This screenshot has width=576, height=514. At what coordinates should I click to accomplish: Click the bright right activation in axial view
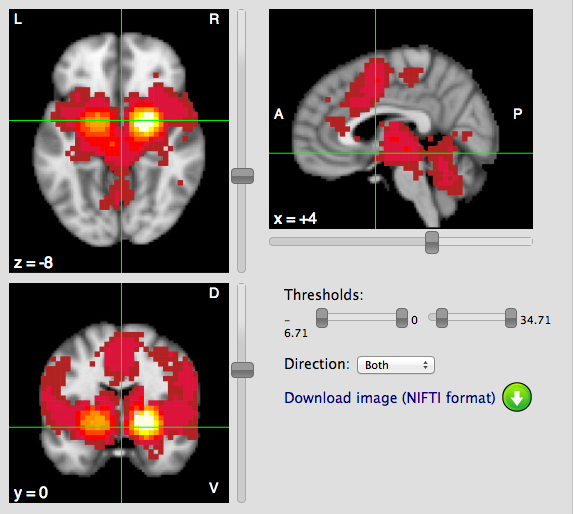(x=146, y=121)
